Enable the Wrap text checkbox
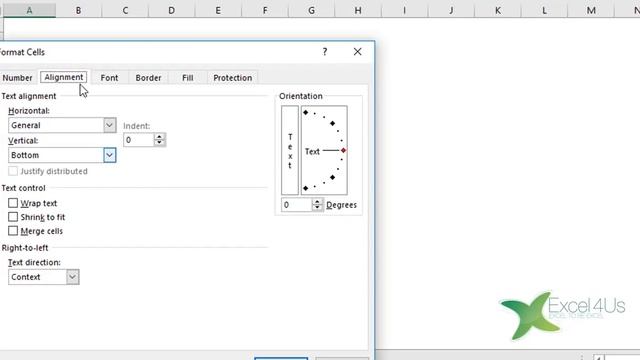 (x=13, y=203)
